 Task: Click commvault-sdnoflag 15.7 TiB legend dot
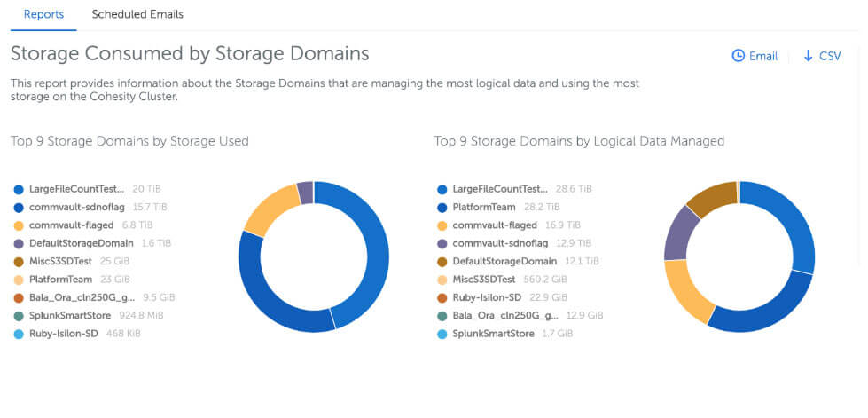[x=19, y=207]
